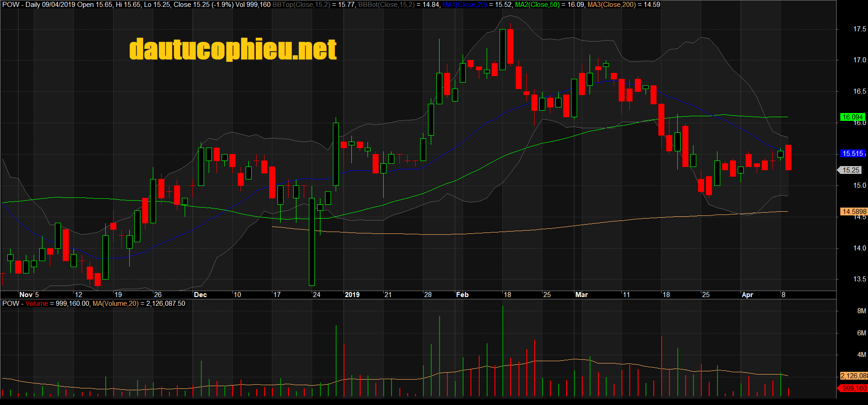Click the Vol 999,160 header reading

coord(253,5)
